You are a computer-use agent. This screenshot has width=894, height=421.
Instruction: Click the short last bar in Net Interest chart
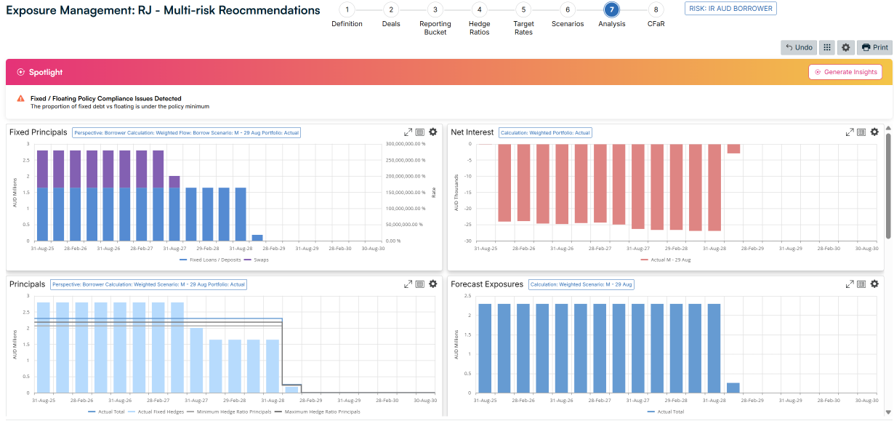734,148
